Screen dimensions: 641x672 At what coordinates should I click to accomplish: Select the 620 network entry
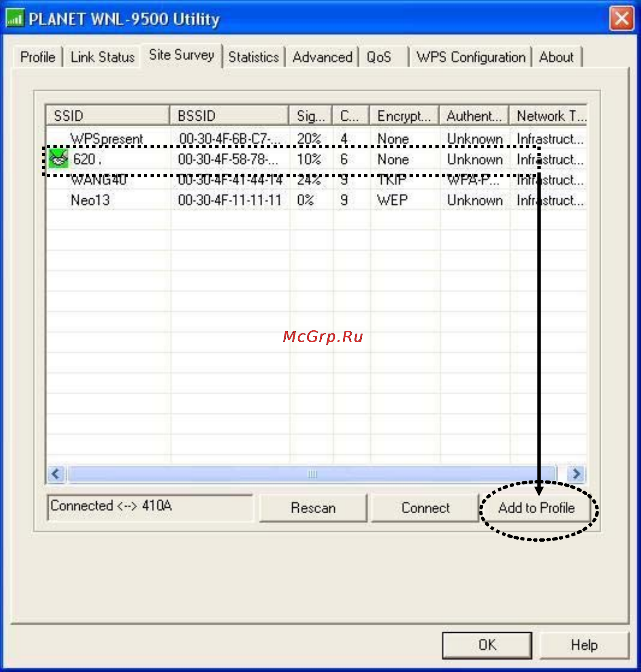316,159
